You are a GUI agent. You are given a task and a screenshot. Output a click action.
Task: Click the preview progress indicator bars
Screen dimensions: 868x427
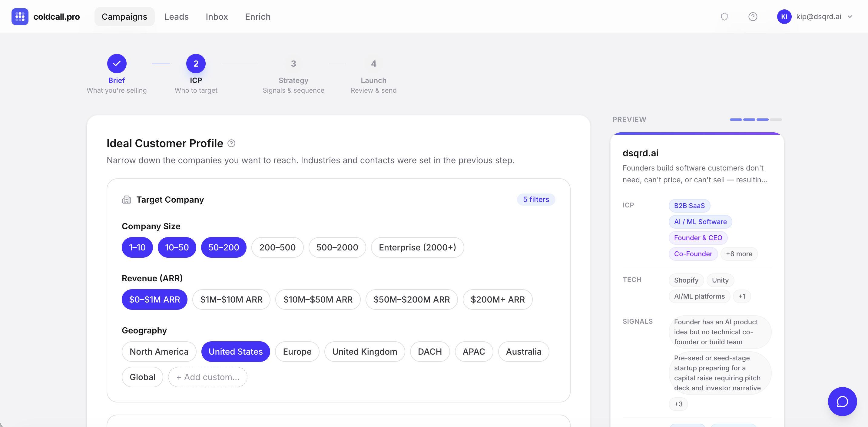[x=755, y=120]
